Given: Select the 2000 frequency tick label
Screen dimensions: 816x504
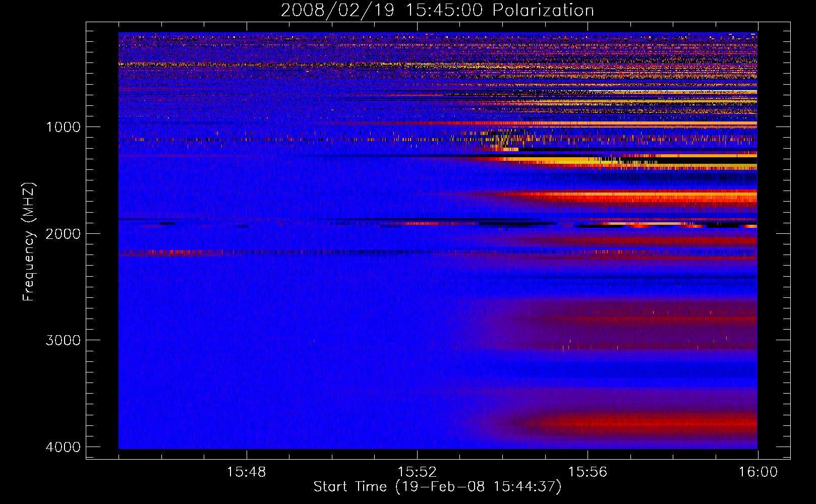Looking at the screenshot, I should [x=63, y=233].
